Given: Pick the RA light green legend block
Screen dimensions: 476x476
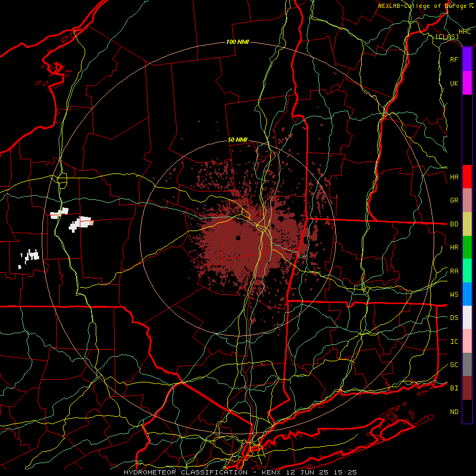Looking at the screenshot, I should point(467,271).
